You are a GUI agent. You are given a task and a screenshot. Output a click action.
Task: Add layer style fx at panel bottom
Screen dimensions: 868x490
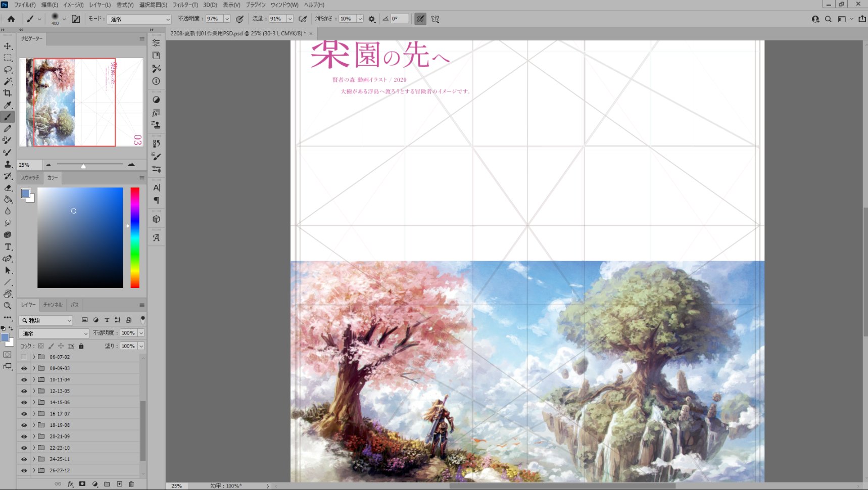pos(70,484)
